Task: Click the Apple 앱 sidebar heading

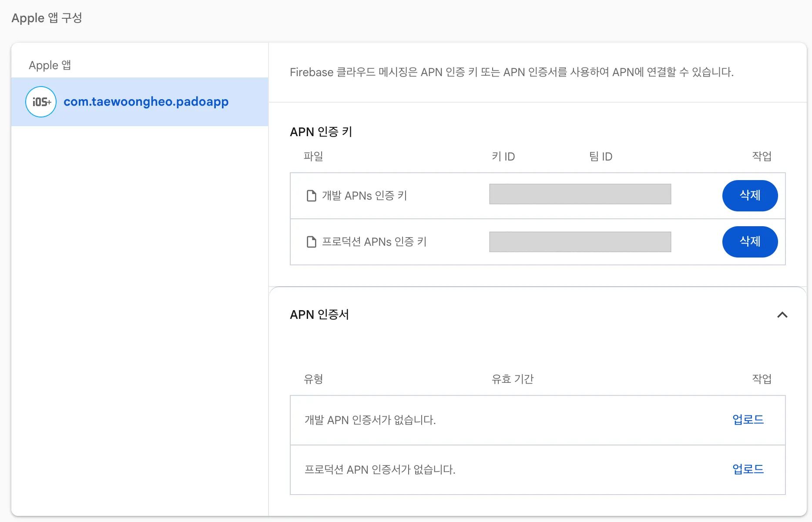Action: click(50, 65)
